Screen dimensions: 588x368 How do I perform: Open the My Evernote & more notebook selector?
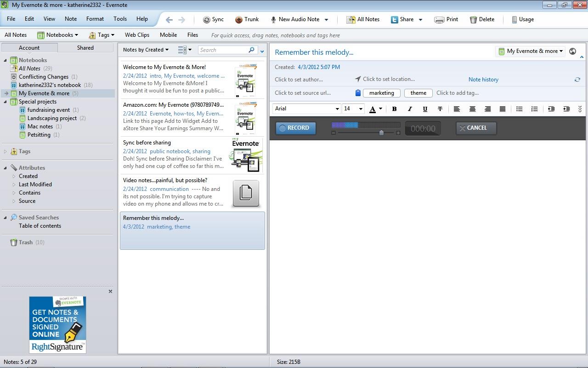(531, 51)
